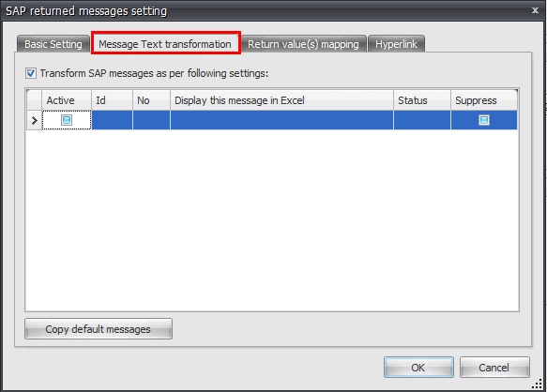Tick the Active checkbox in the first row
547x392 pixels.
click(67, 120)
